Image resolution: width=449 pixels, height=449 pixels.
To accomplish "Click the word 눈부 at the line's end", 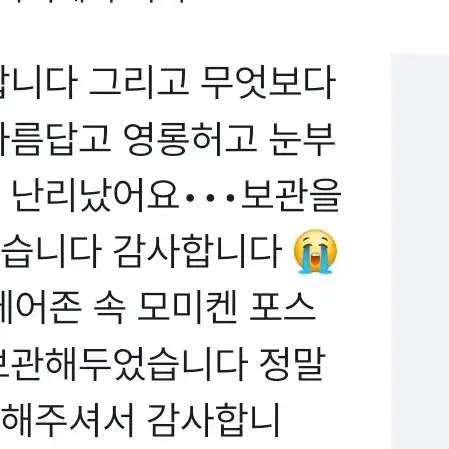I will (303, 139).
